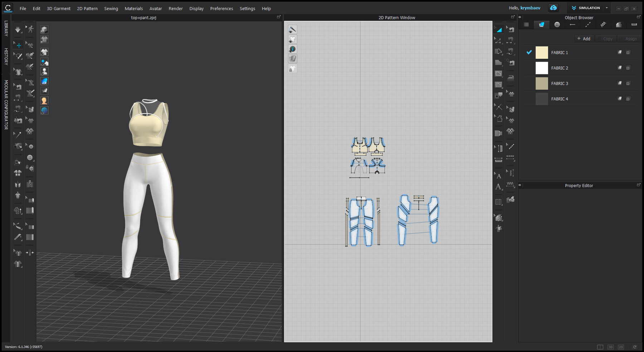Click the SIMULATION mode button
644x352 pixels.
pyautogui.click(x=586, y=8)
